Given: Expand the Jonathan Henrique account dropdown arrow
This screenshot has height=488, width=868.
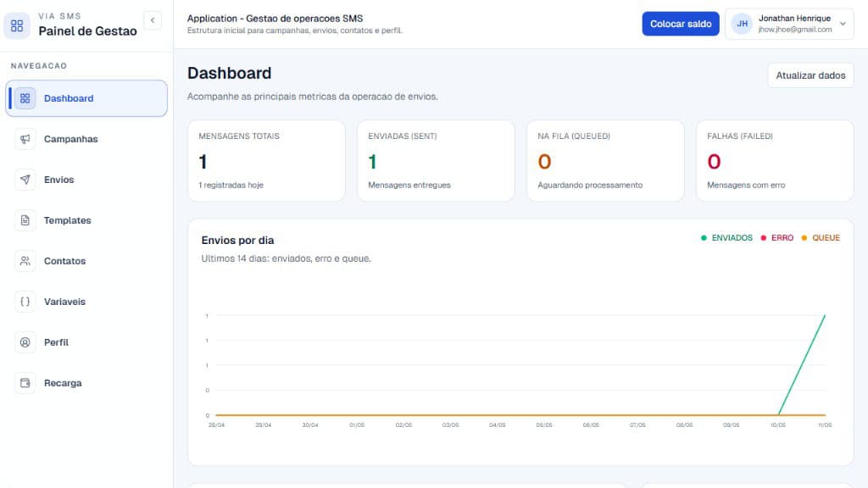Looking at the screenshot, I should [x=843, y=24].
